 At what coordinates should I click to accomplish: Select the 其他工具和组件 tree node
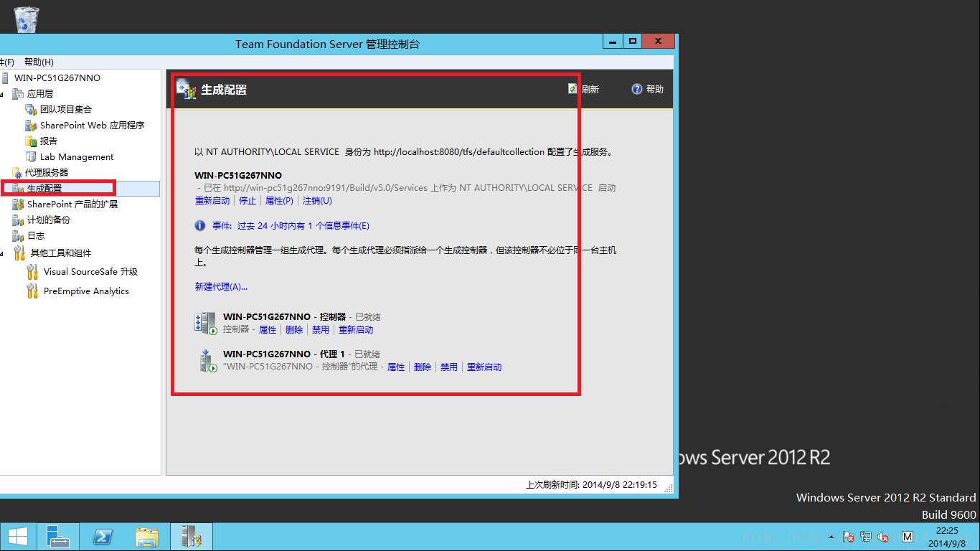[61, 253]
